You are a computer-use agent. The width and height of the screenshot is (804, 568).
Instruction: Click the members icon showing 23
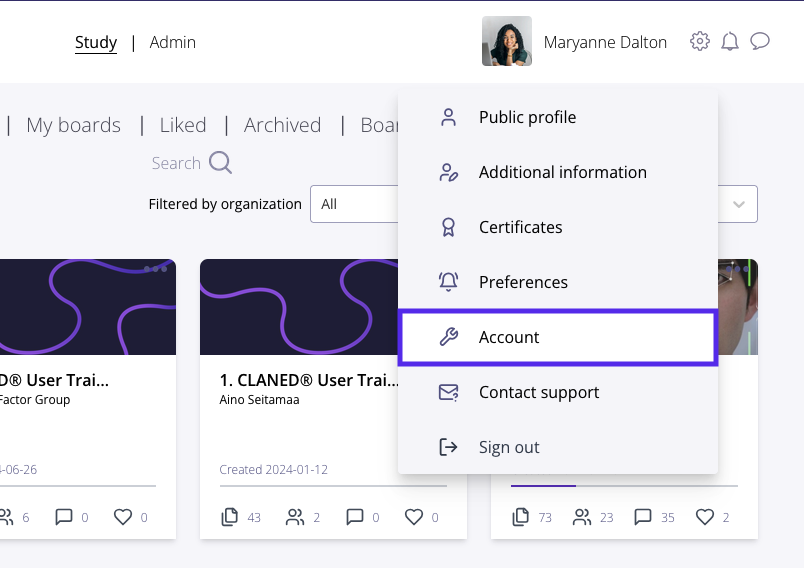(582, 517)
